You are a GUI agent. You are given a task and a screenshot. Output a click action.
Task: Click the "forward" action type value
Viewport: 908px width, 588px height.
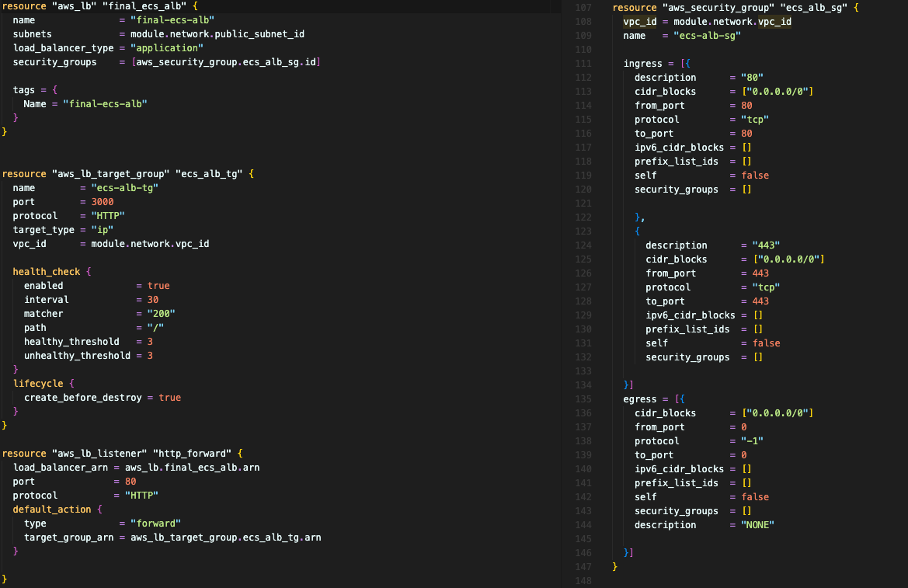pyautogui.click(x=155, y=523)
